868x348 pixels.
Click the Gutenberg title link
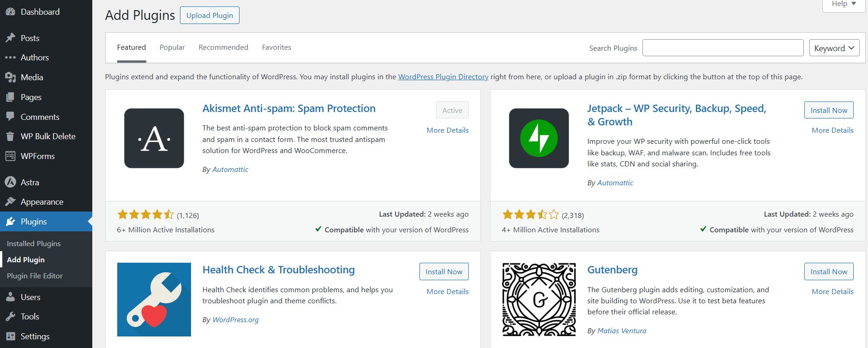pos(612,270)
